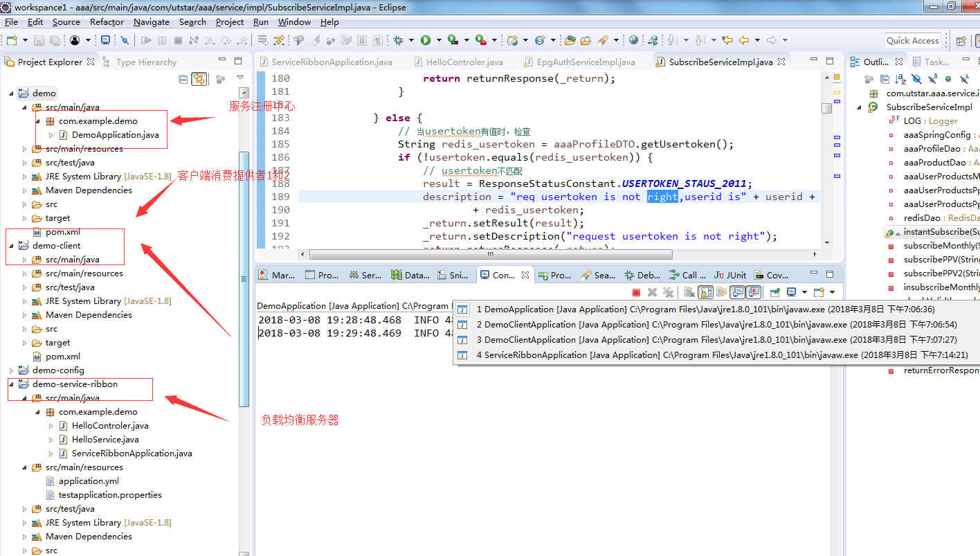The height and width of the screenshot is (556, 980).
Task: Click Clear Console icon
Action: pyautogui.click(x=689, y=292)
